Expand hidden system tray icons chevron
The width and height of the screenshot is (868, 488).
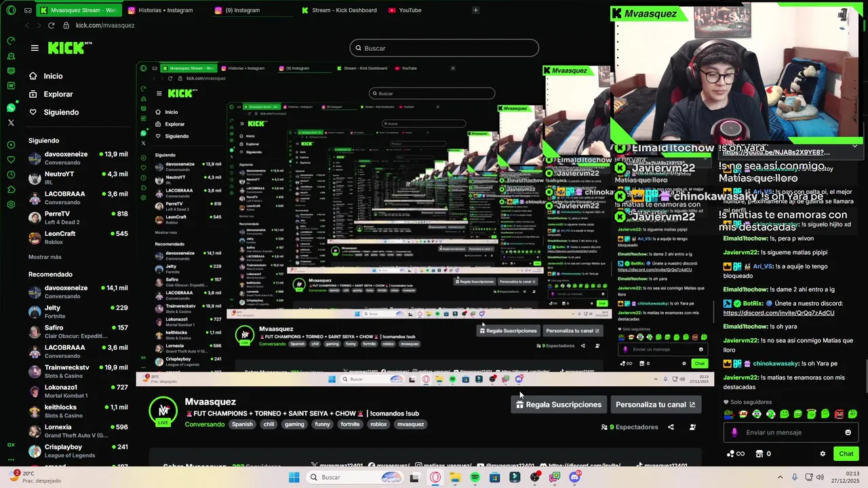[780, 477]
